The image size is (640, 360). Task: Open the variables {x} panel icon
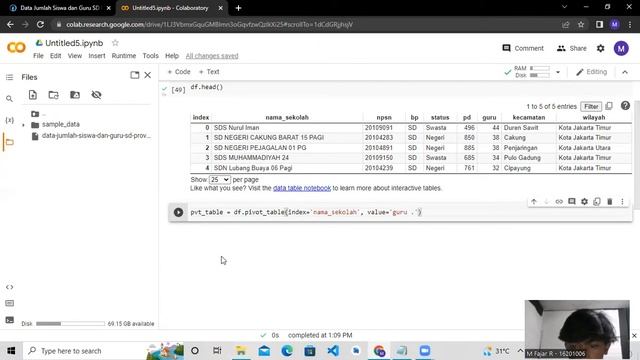9,120
